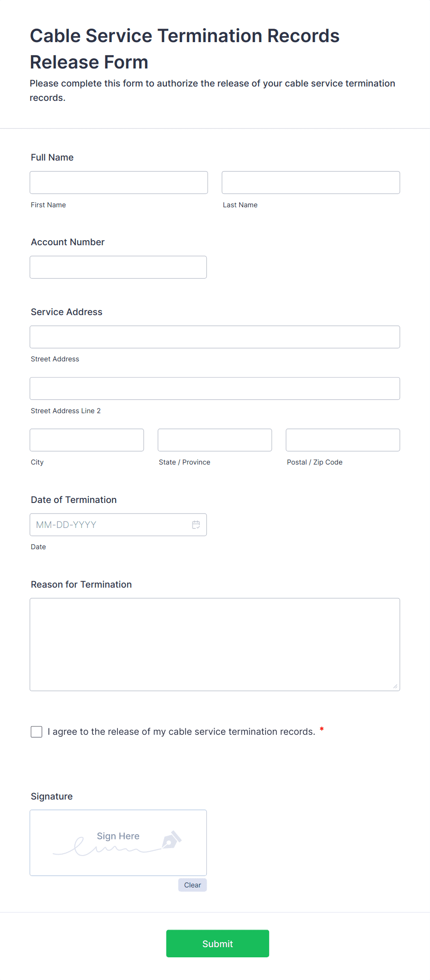Select the Account Number field
Screen dimensions: 430x980
[118, 267]
